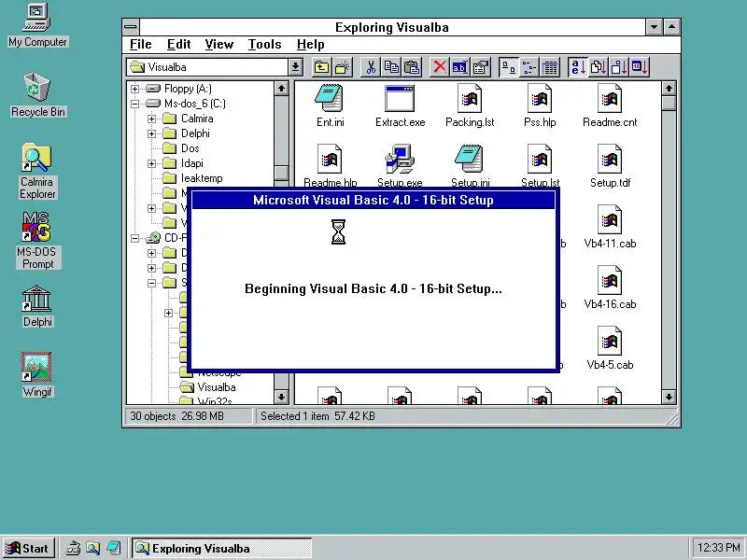Create a new folder toolbar icon

[x=342, y=67]
